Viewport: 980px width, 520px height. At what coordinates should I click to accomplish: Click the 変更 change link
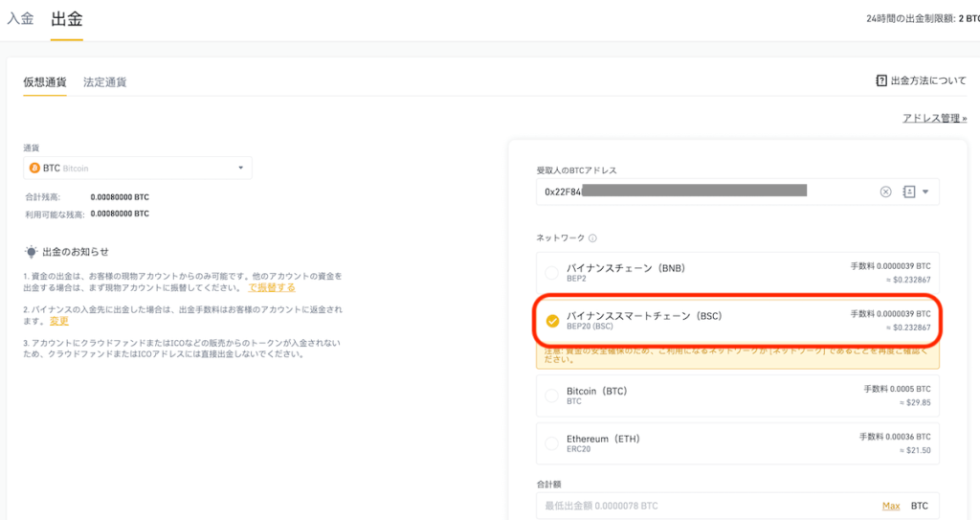pos(59,321)
